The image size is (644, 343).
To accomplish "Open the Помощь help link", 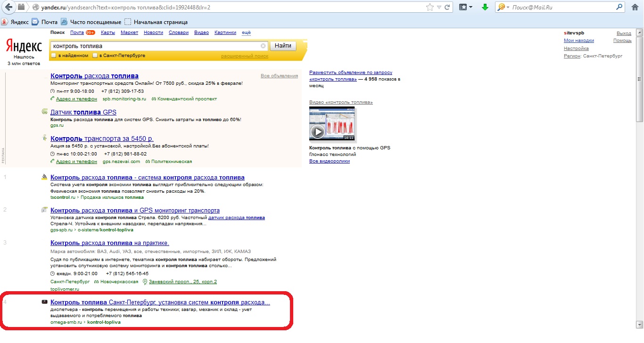I will [x=622, y=41].
